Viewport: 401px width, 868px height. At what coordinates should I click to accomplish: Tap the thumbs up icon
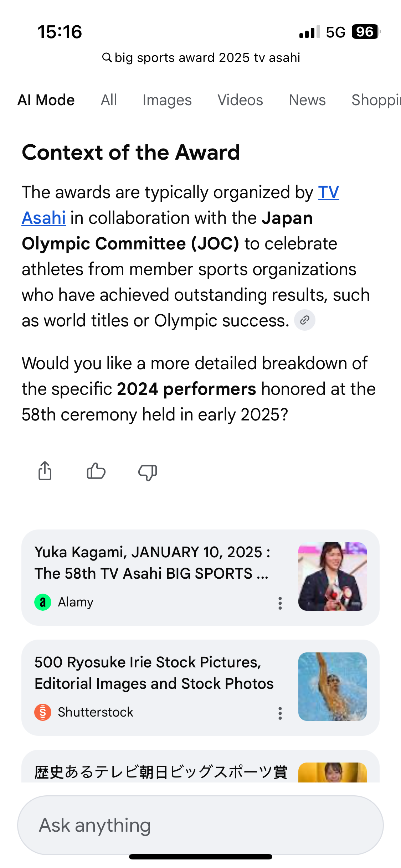(96, 471)
